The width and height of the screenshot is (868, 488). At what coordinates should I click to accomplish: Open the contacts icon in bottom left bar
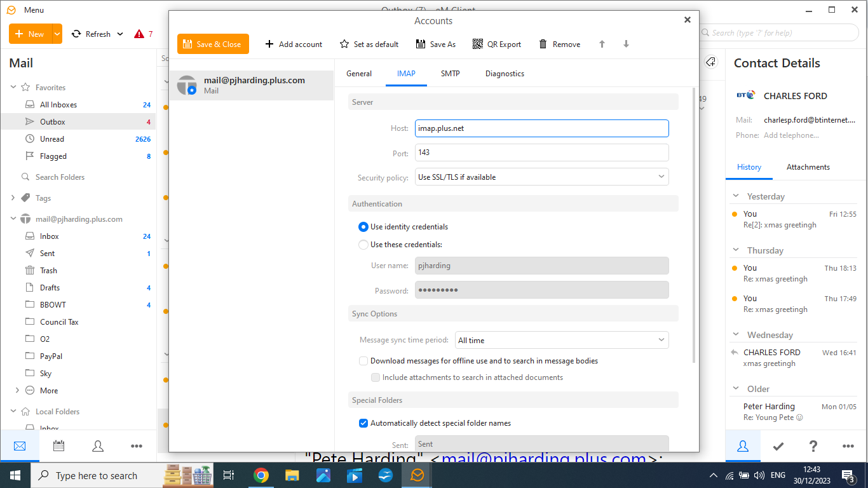98,446
